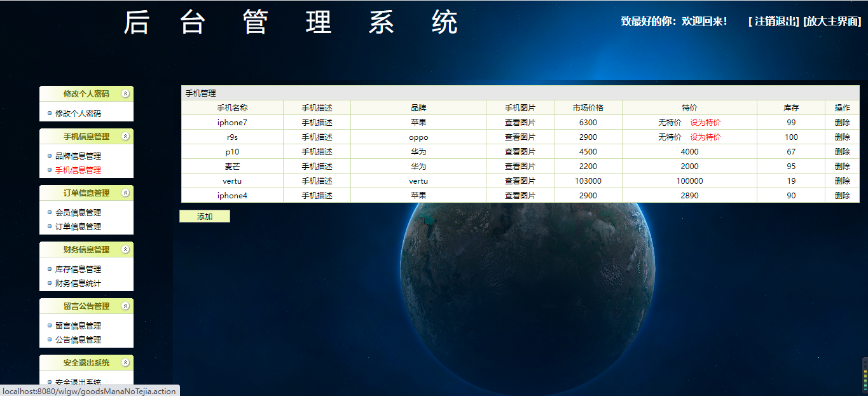This screenshot has height=396, width=868.
Task: Open 订单信息管理 sidebar link
Action: [78, 226]
